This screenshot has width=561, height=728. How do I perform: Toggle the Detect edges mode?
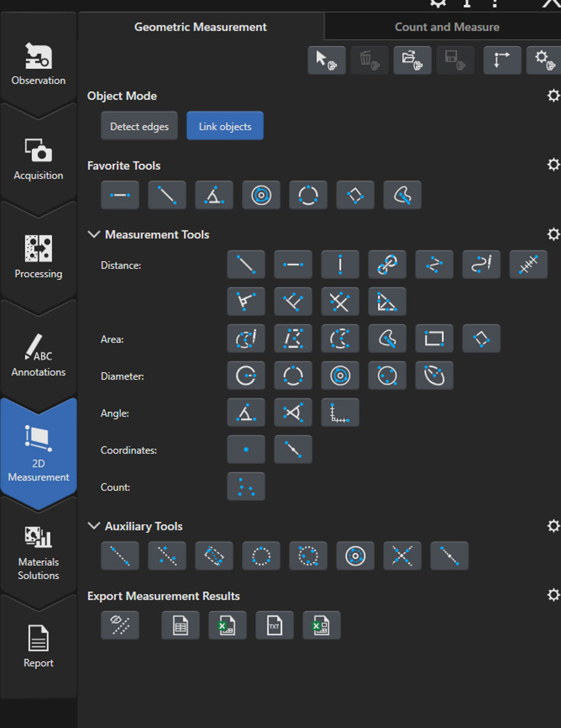[x=139, y=126]
